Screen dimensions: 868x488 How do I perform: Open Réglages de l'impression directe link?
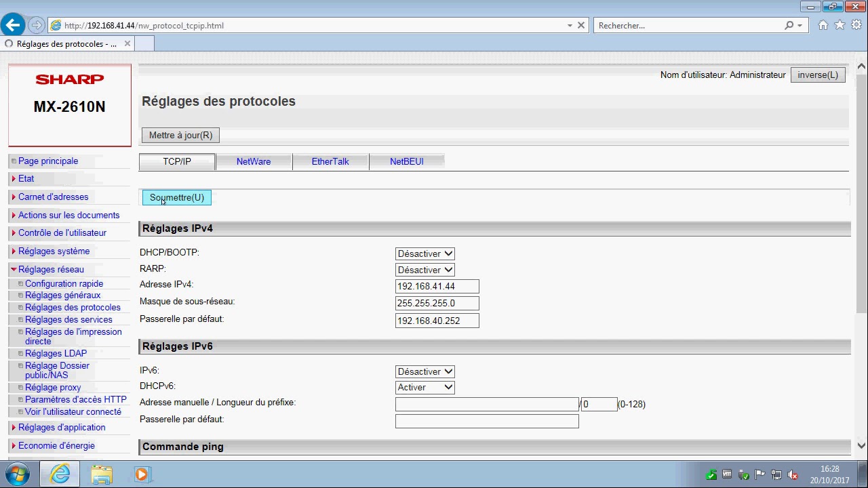tap(73, 336)
